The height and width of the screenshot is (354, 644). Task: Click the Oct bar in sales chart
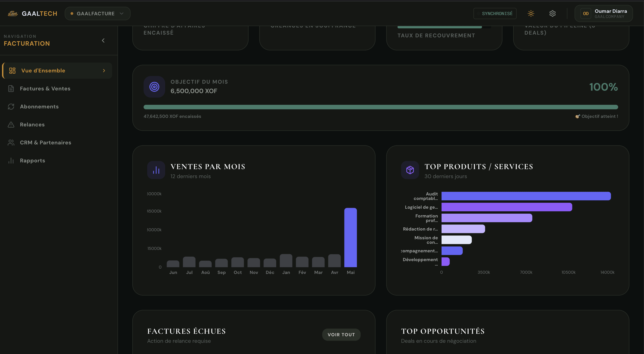click(238, 262)
